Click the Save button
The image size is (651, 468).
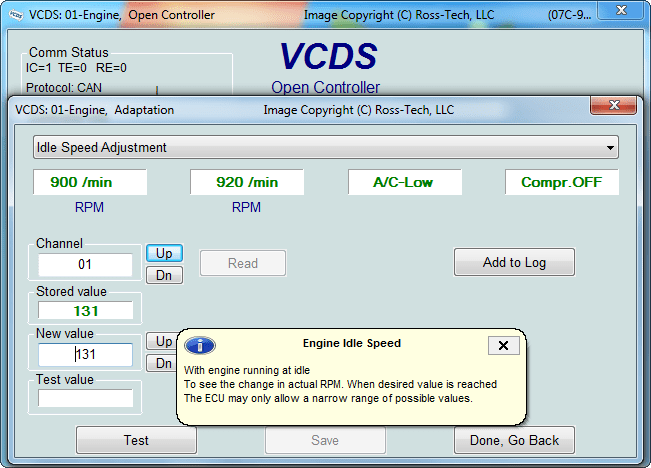[x=325, y=440]
